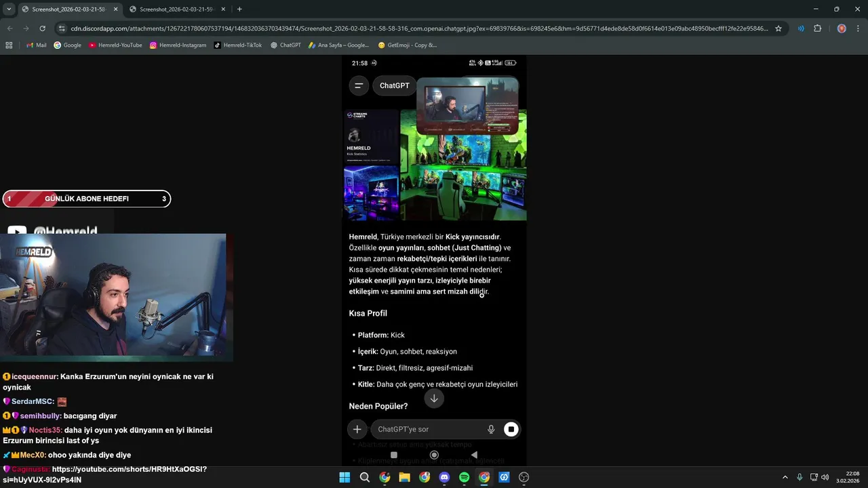Open the media control icon in toolbar
868x488 pixels.
tap(801, 28)
